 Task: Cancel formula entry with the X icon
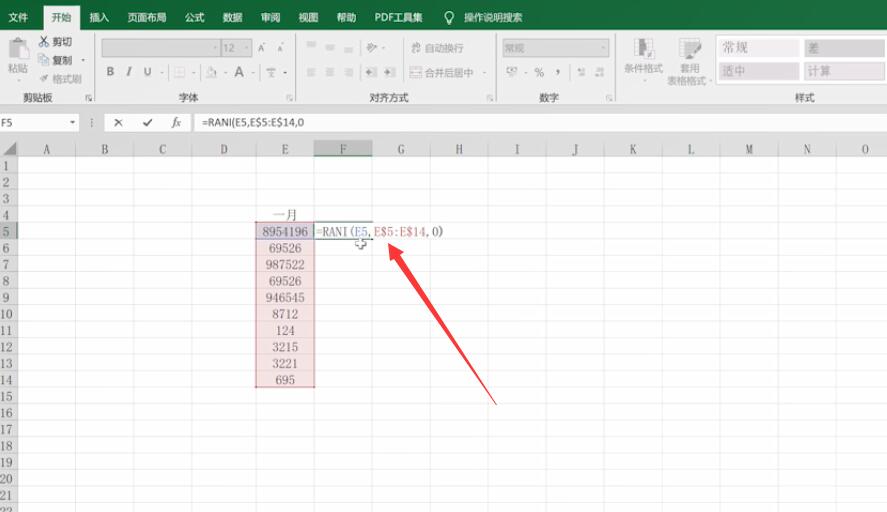pos(118,122)
